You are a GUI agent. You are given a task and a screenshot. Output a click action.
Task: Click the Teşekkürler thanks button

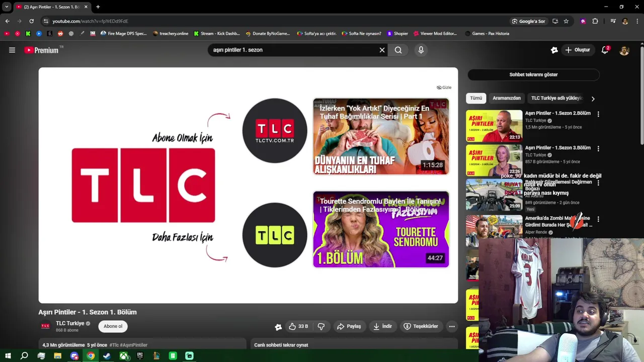(421, 326)
